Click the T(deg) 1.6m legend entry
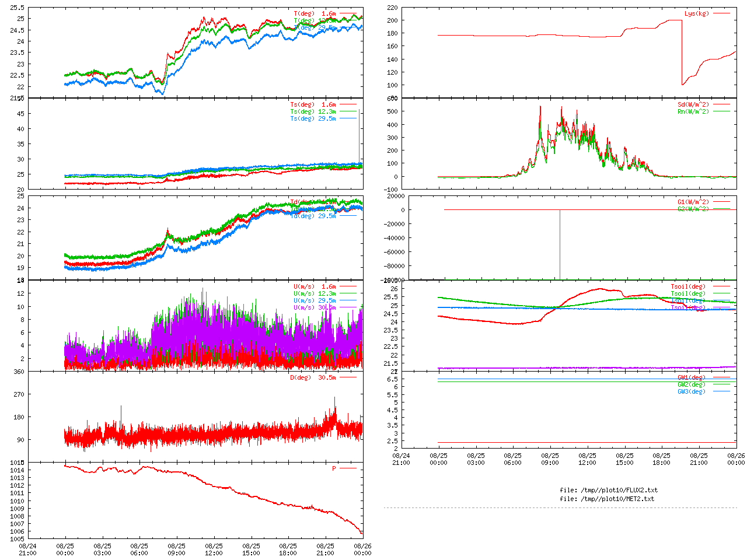This screenshot has width=747, height=560. point(324,13)
